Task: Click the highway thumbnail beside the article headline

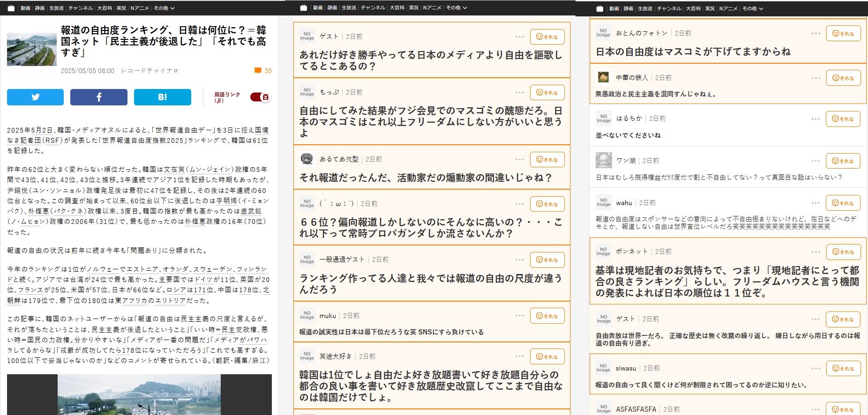Action: point(31,49)
